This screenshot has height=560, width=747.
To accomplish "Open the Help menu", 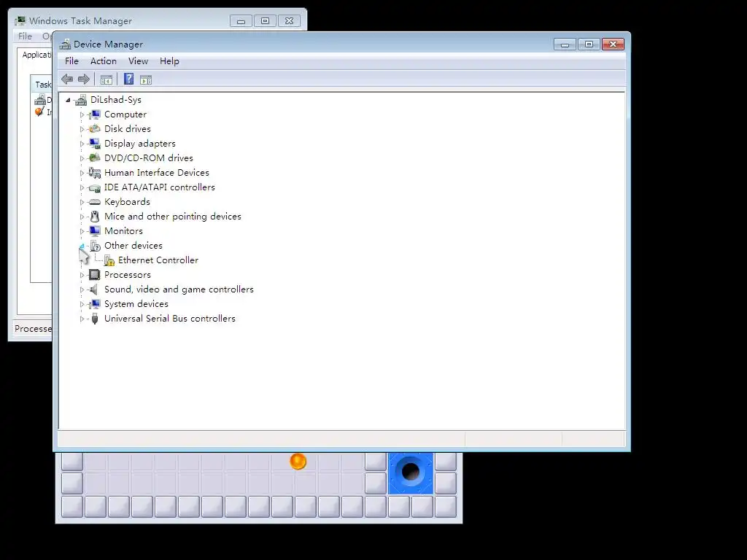I will tap(169, 61).
